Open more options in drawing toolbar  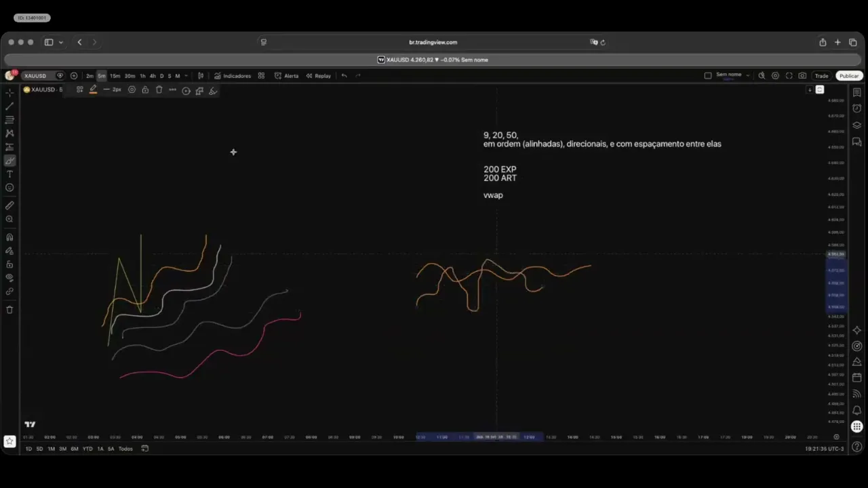172,89
